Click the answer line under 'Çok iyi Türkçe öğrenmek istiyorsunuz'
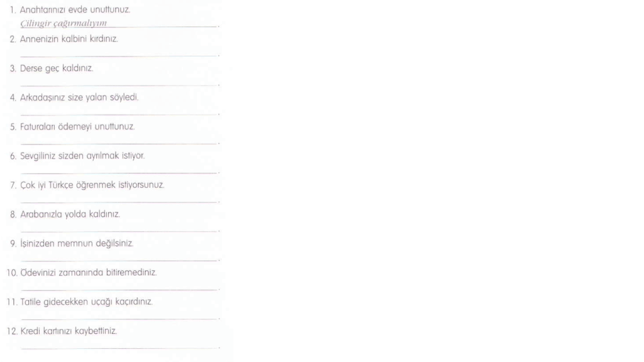The image size is (644, 362). pos(119,200)
